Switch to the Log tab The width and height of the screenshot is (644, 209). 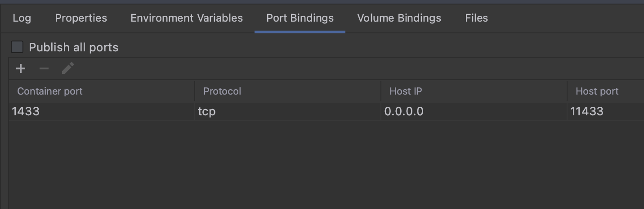22,18
